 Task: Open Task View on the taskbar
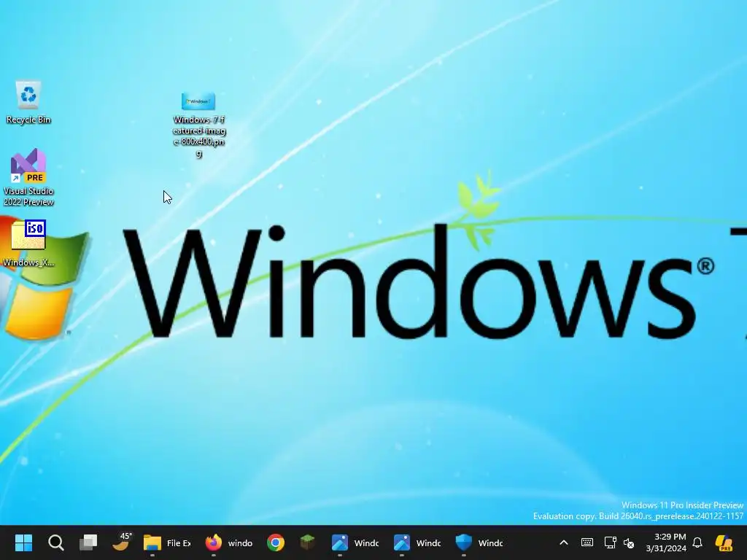pyautogui.click(x=88, y=542)
